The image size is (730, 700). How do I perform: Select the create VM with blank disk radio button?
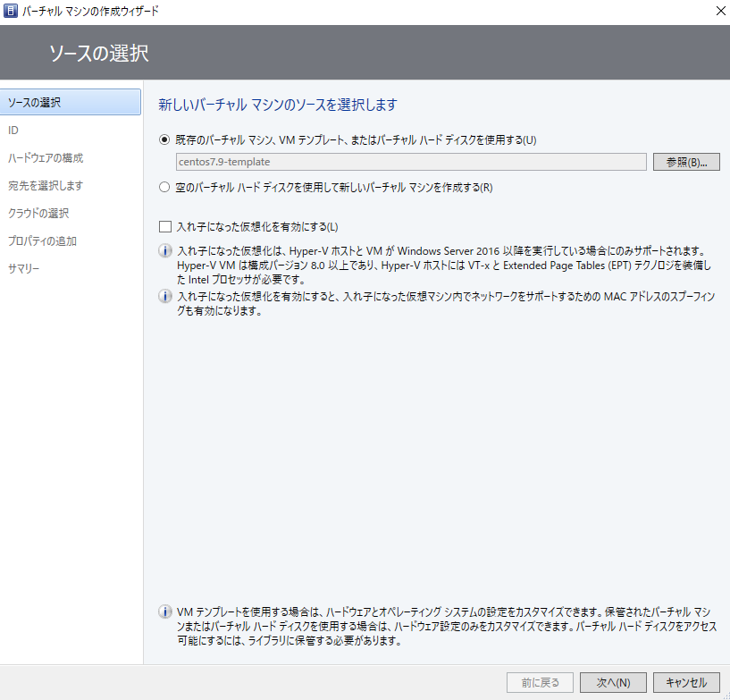coord(164,187)
